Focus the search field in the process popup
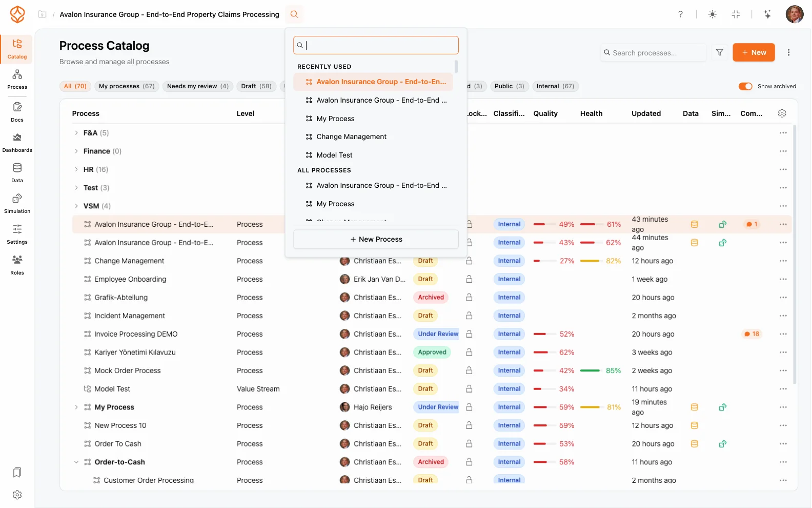The image size is (812, 508). pos(376,45)
